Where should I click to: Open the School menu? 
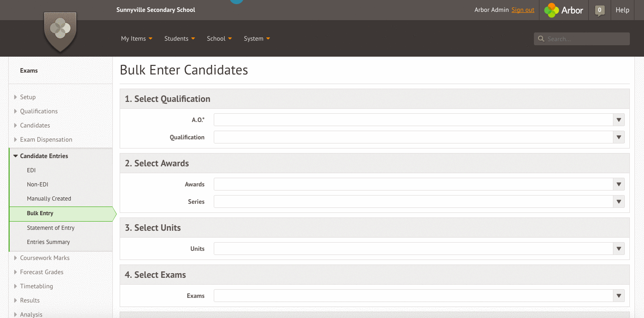(x=219, y=39)
